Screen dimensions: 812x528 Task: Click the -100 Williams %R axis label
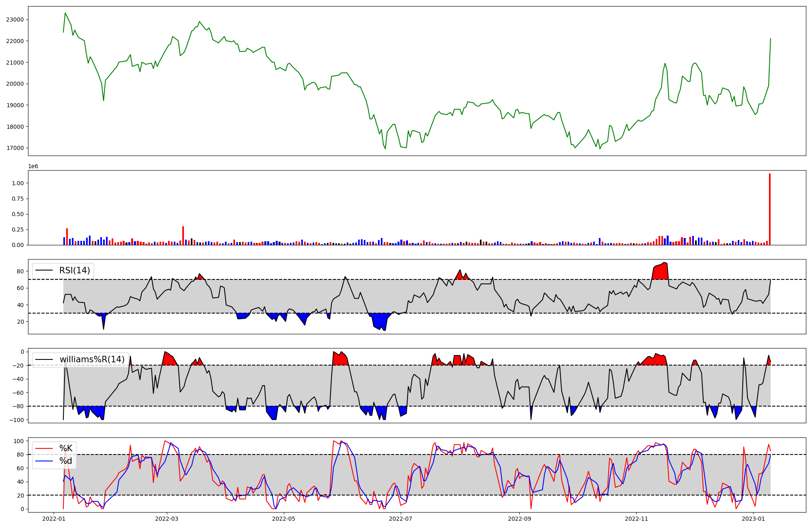17,420
